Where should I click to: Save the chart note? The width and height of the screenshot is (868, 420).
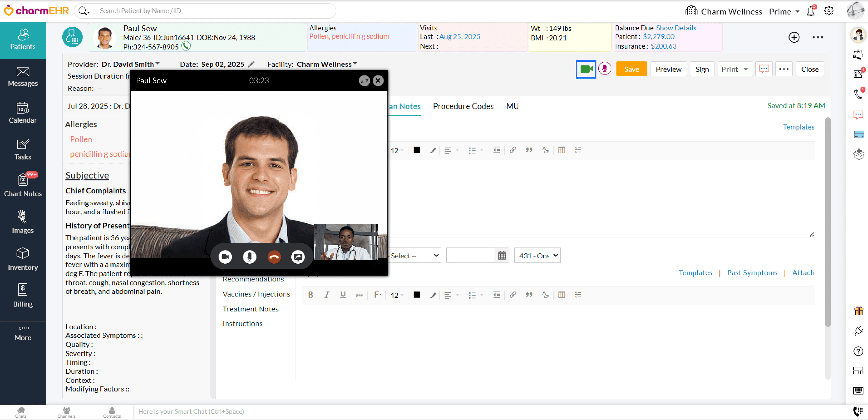point(631,69)
